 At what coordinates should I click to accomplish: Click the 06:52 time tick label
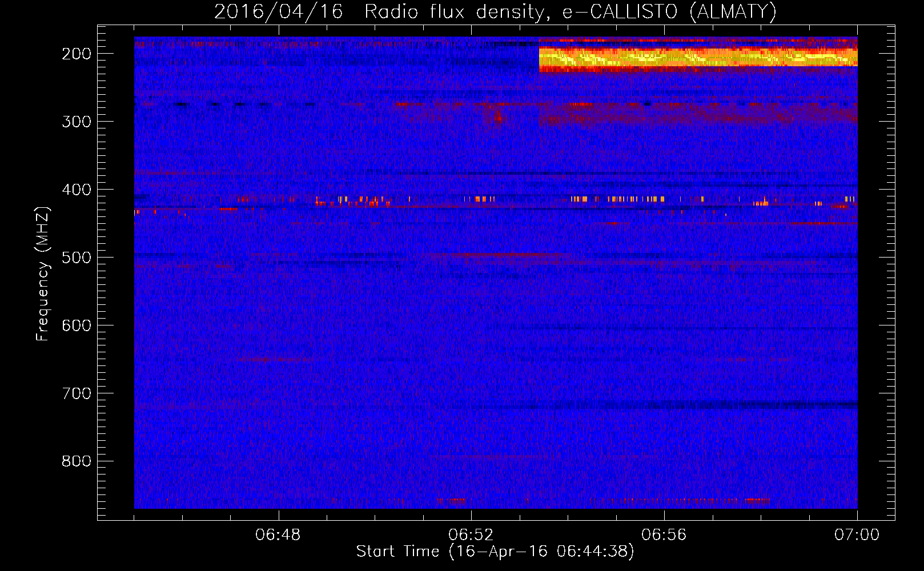click(x=471, y=535)
